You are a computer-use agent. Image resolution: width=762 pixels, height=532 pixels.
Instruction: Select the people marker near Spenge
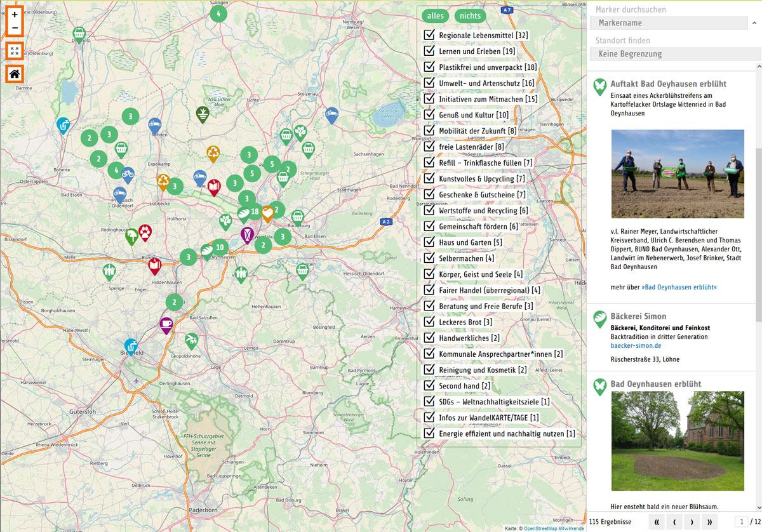110,272
